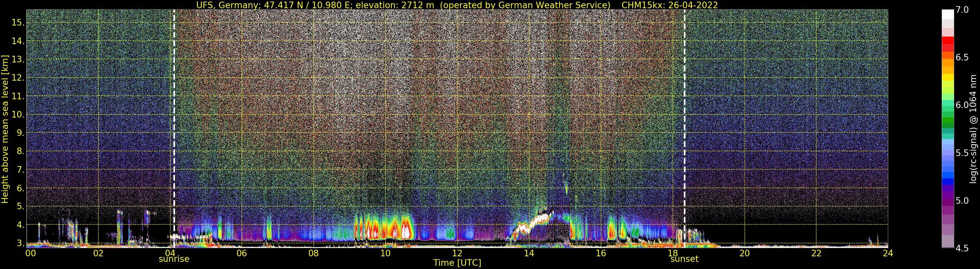Click the '7.' tick on the height axis
The image size is (980, 269).
[x=20, y=170]
